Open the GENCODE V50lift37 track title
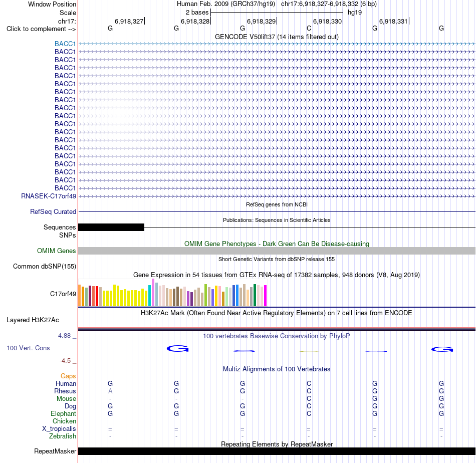 pos(277,37)
